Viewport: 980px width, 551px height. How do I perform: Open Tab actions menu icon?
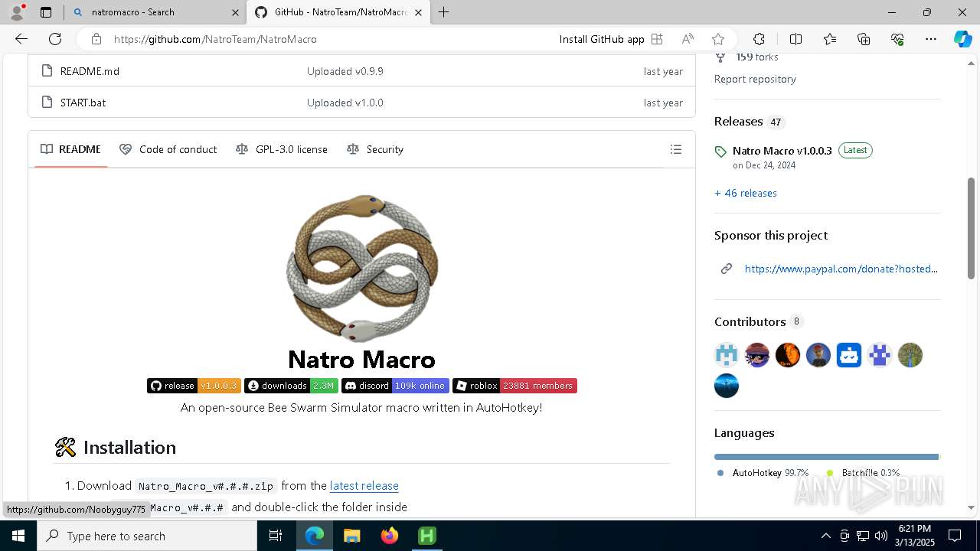pyautogui.click(x=46, y=12)
